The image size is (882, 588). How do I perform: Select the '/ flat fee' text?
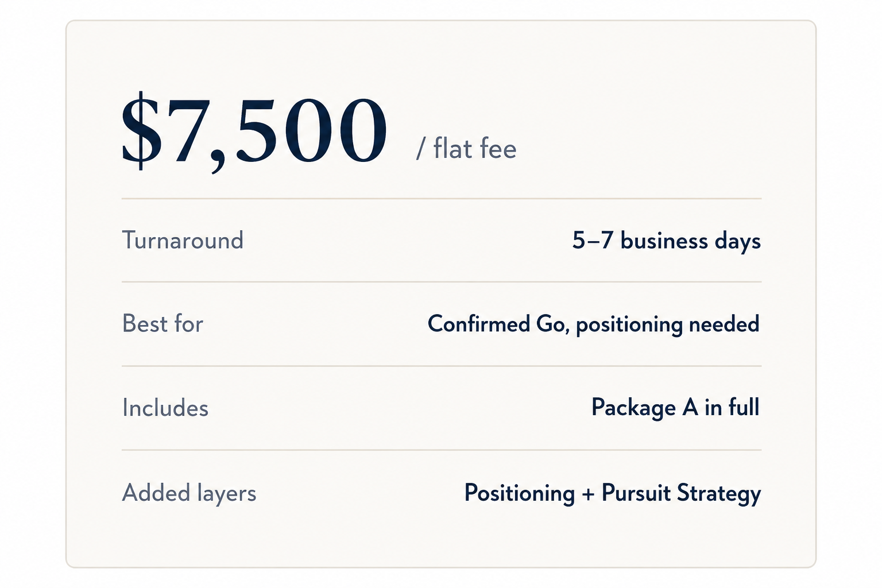click(466, 149)
